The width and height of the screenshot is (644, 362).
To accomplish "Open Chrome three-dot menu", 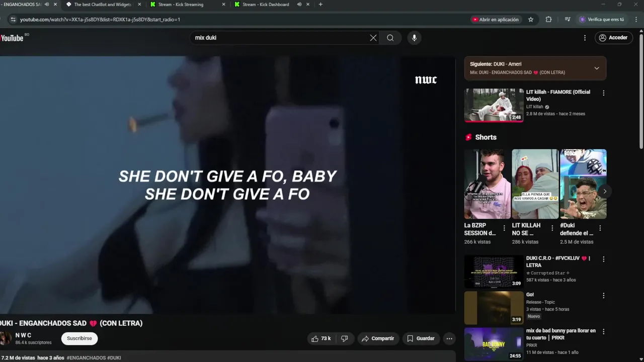I will [636, 20].
